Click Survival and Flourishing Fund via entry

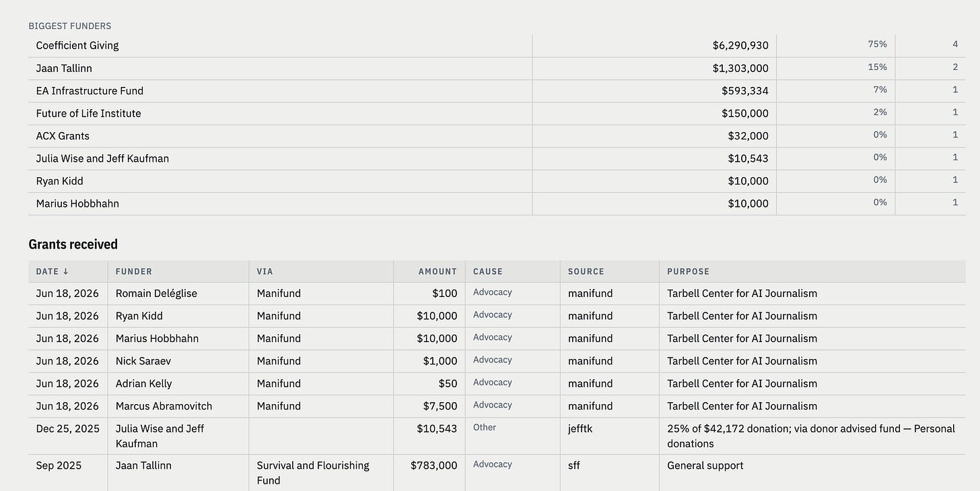coord(313,473)
